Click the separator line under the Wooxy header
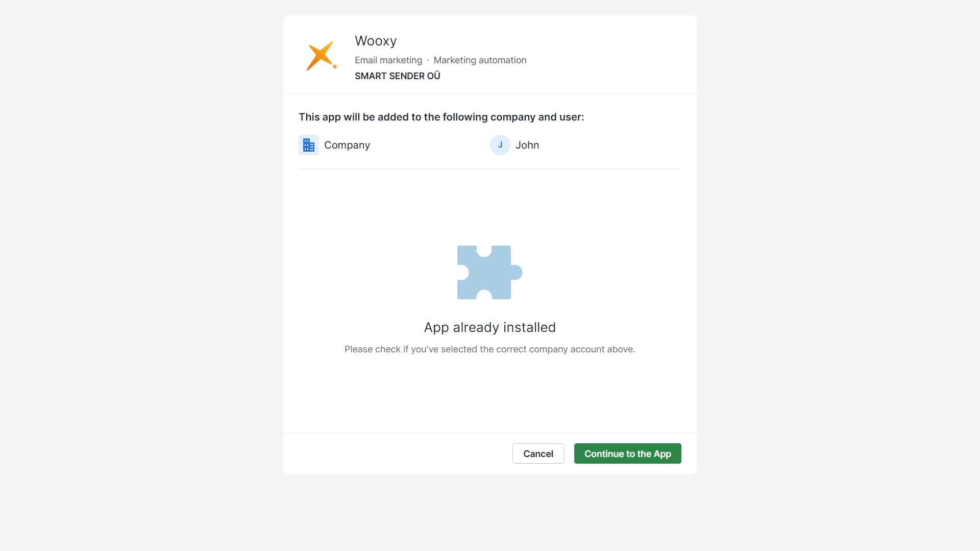The image size is (980, 551). (x=490, y=93)
